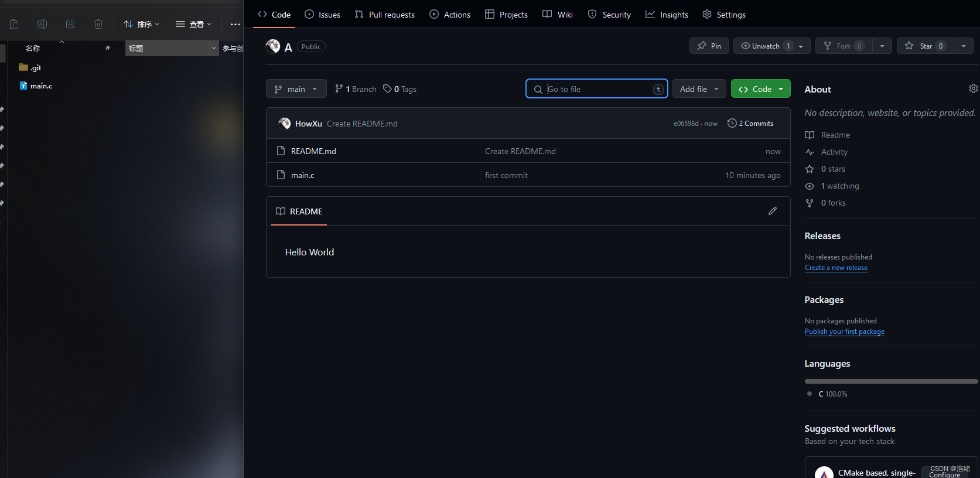980x478 pixels.
Task: Open the Projects tab
Action: [x=507, y=15]
